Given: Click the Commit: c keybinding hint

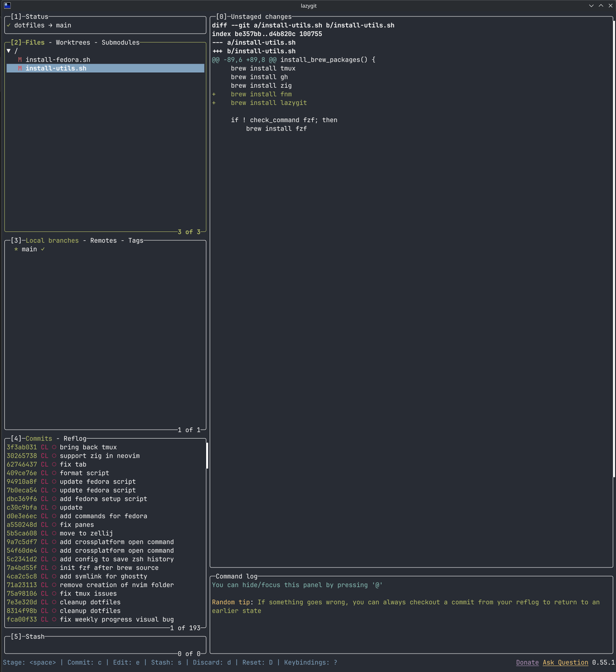Looking at the screenshot, I should (x=85, y=663).
